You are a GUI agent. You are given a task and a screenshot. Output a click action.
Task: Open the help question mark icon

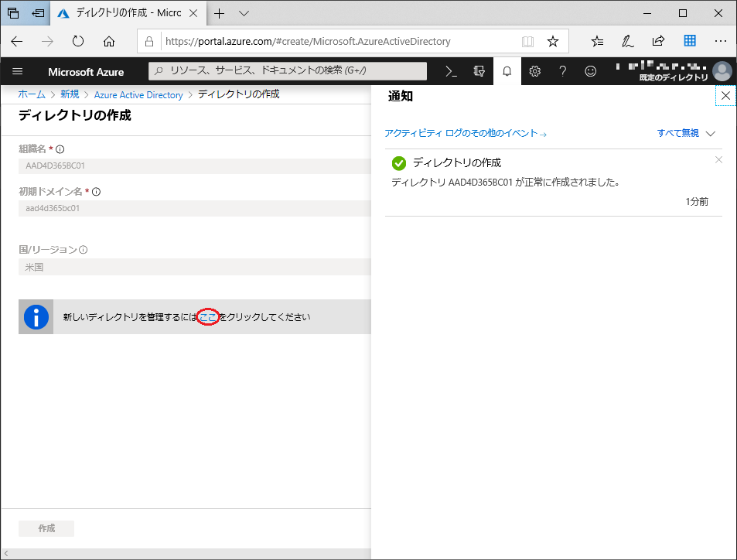click(563, 71)
